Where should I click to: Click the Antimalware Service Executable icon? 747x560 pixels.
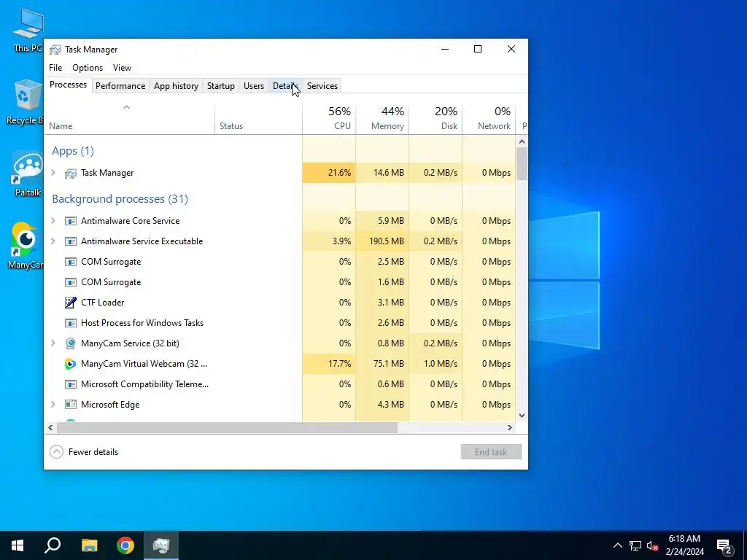pyautogui.click(x=71, y=241)
